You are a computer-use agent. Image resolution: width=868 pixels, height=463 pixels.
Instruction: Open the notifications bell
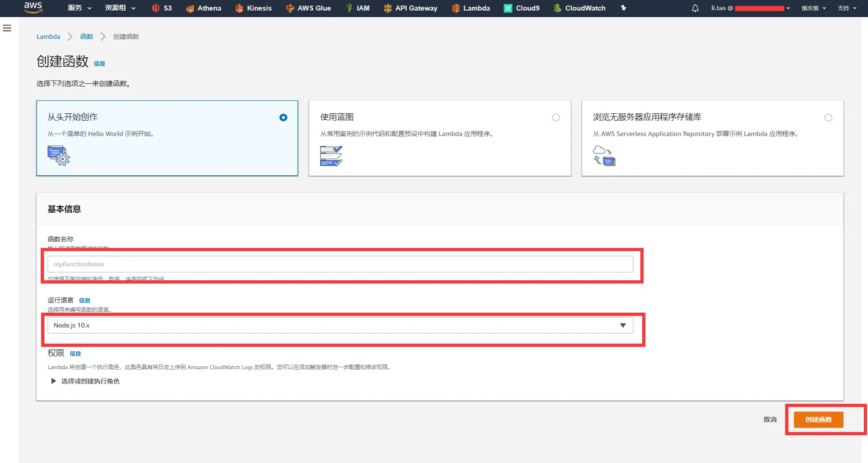pos(695,8)
